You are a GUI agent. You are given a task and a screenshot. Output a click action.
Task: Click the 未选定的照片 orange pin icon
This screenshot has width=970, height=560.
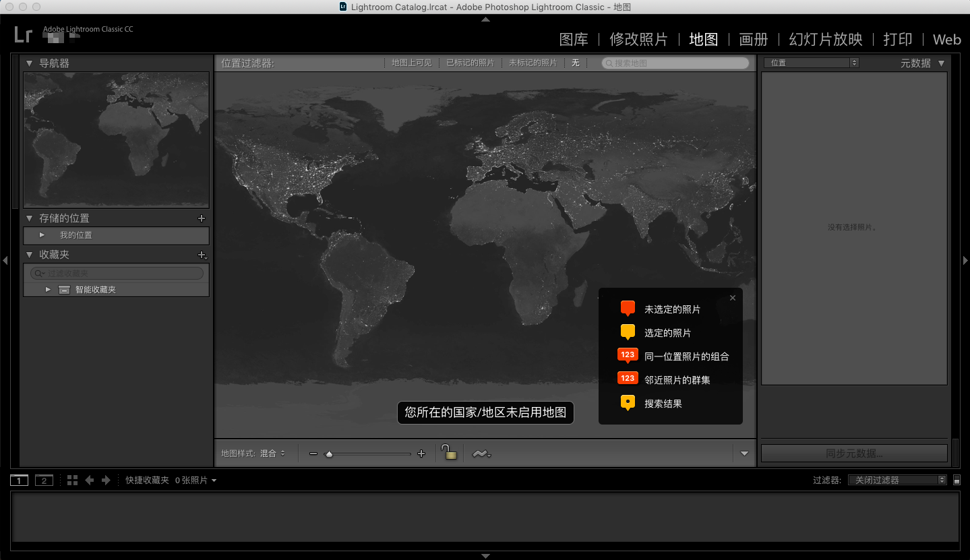point(628,309)
